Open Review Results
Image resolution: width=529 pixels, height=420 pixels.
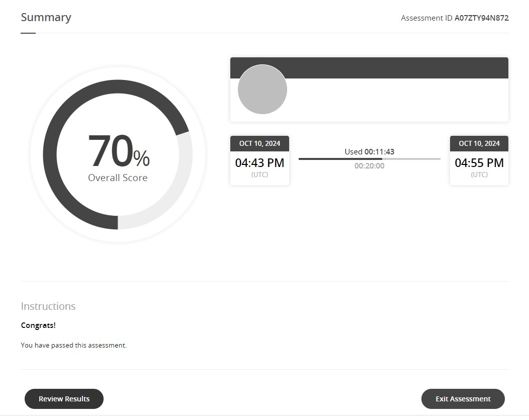pos(64,399)
